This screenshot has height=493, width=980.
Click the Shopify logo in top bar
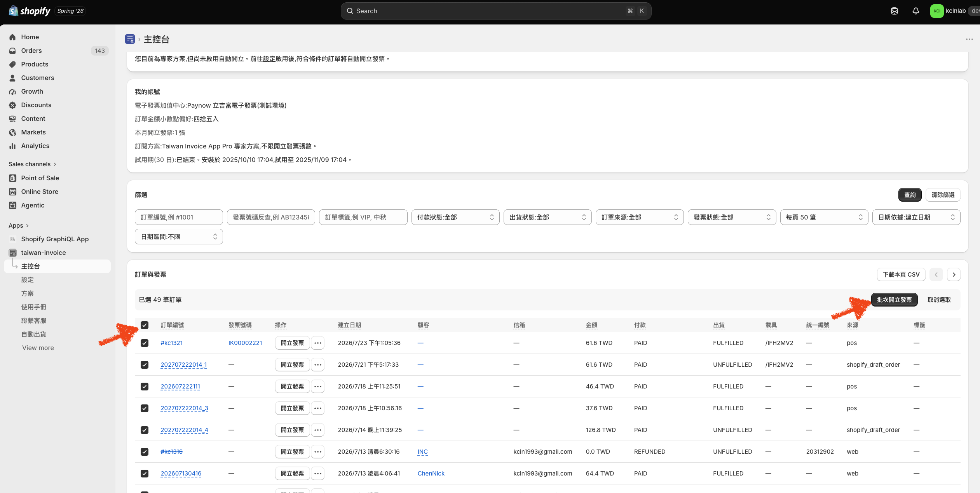[x=30, y=11]
